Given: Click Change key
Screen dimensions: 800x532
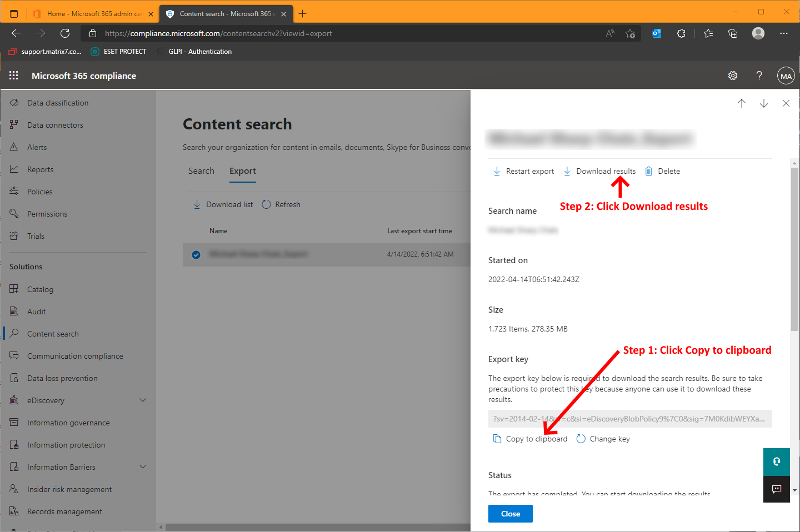Looking at the screenshot, I should 603,439.
